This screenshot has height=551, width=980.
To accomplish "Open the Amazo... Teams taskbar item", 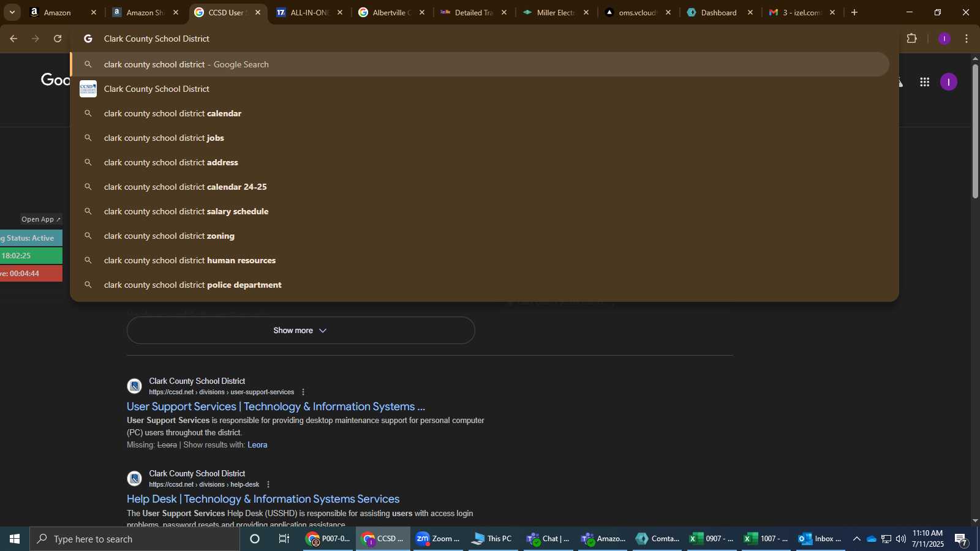I will [603, 539].
